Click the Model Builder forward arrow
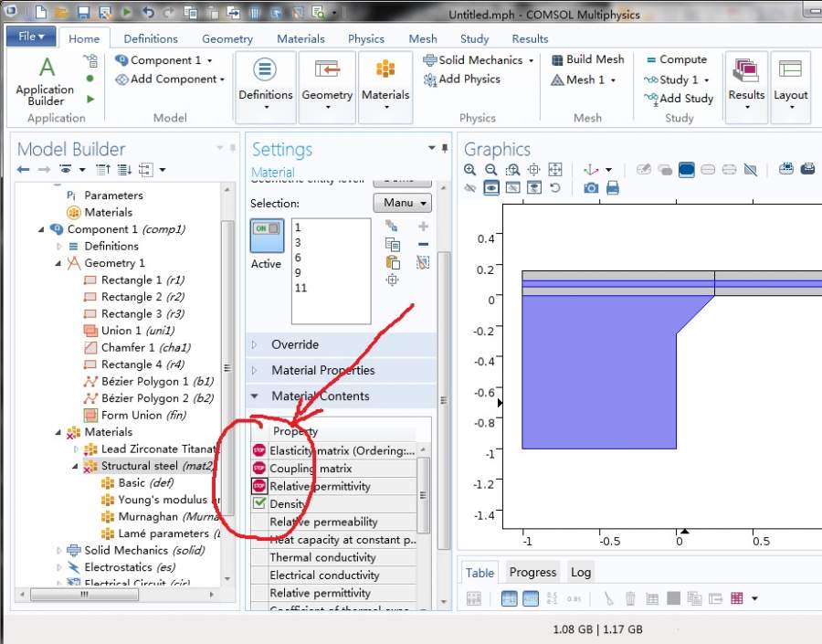The image size is (822, 644). click(x=44, y=169)
